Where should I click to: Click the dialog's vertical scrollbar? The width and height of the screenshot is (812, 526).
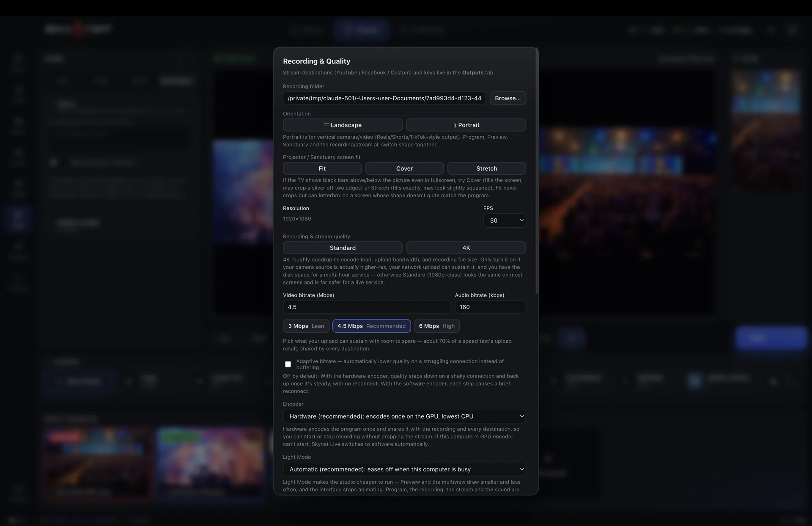coord(537,171)
